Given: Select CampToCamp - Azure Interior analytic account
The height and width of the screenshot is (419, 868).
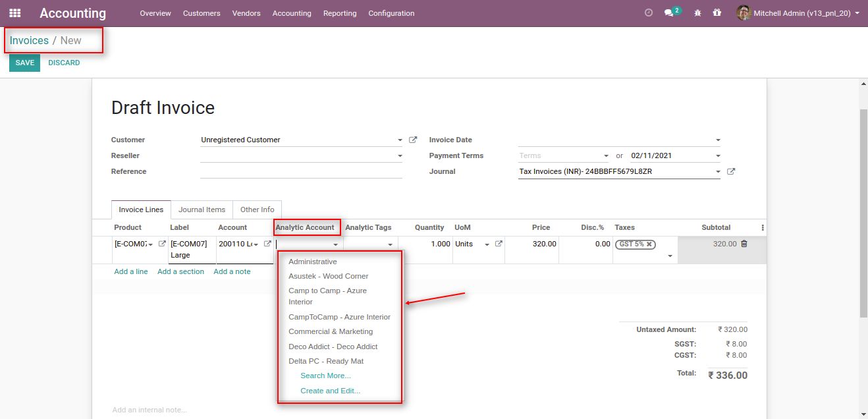Looking at the screenshot, I should (339, 316).
